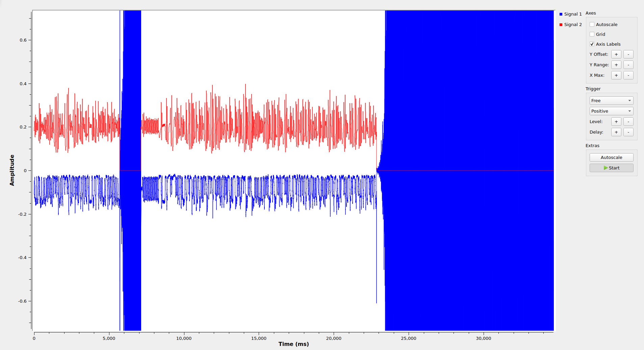Decrease trigger Delay with minus button
The height and width of the screenshot is (350, 644).
pyautogui.click(x=628, y=132)
